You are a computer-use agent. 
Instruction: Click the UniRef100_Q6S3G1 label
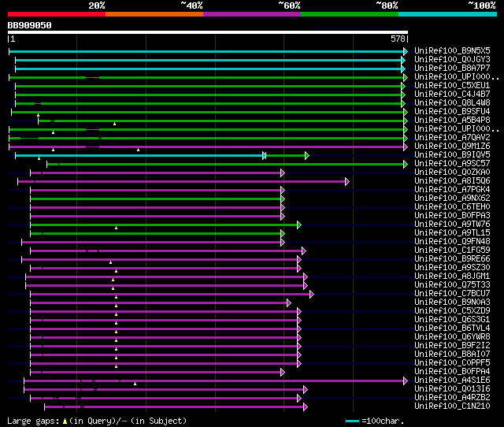click(452, 320)
